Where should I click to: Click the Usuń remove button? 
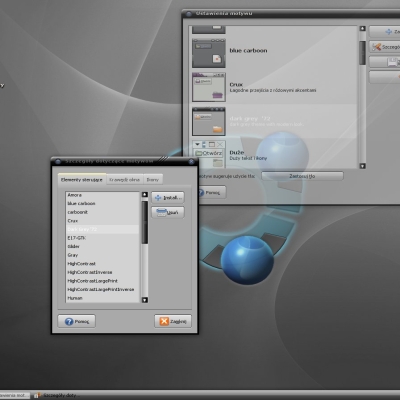click(168, 212)
